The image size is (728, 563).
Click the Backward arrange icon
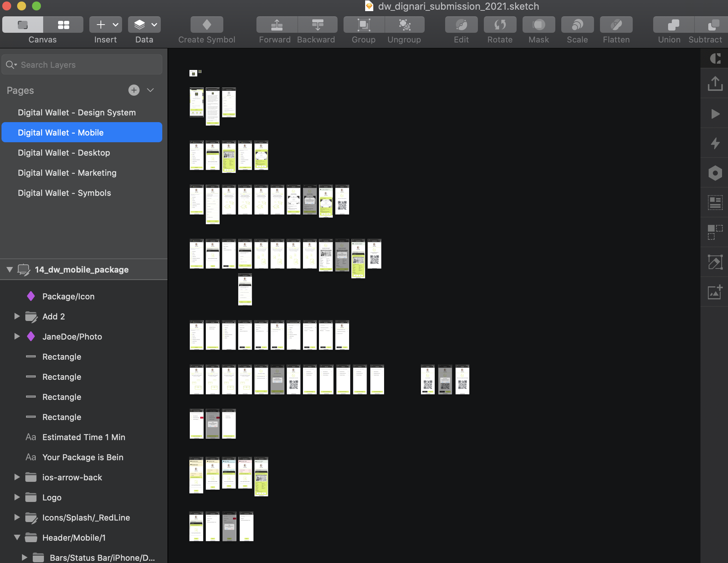tap(317, 25)
